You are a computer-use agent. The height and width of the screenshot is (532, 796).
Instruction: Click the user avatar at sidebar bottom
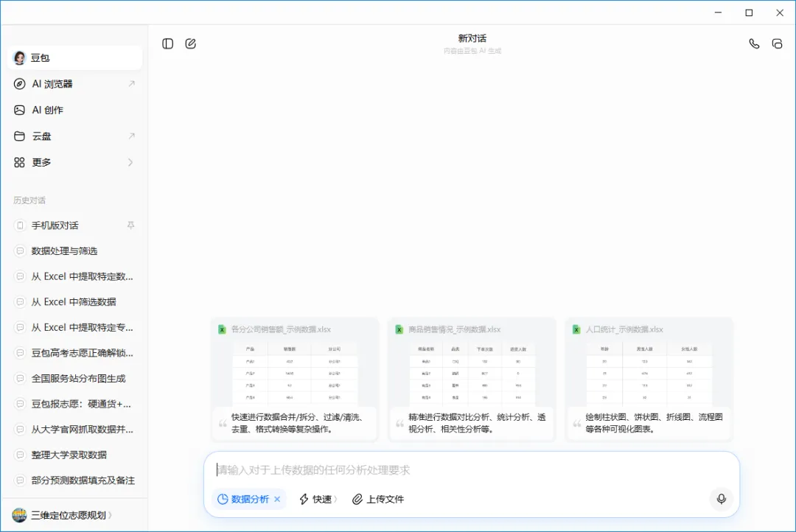point(19,515)
